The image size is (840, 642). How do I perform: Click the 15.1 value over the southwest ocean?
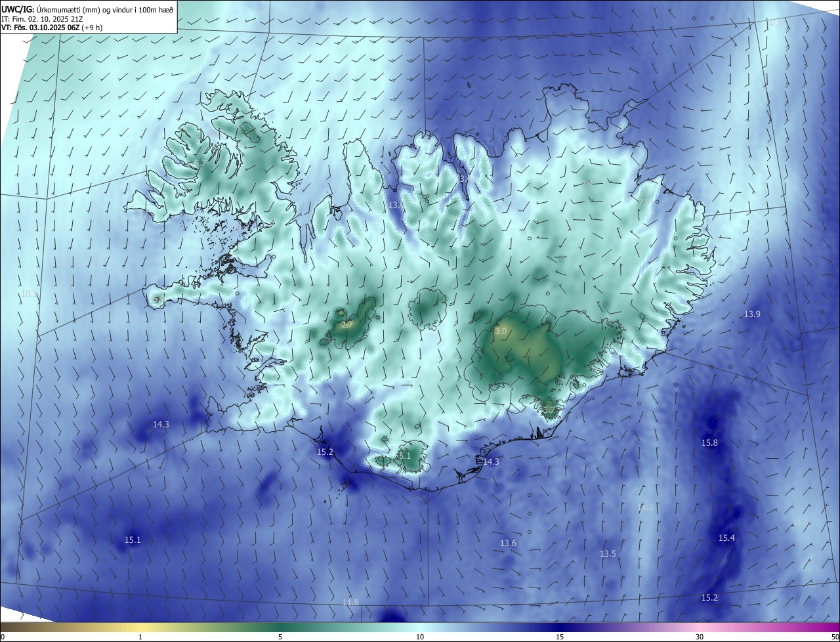133,540
